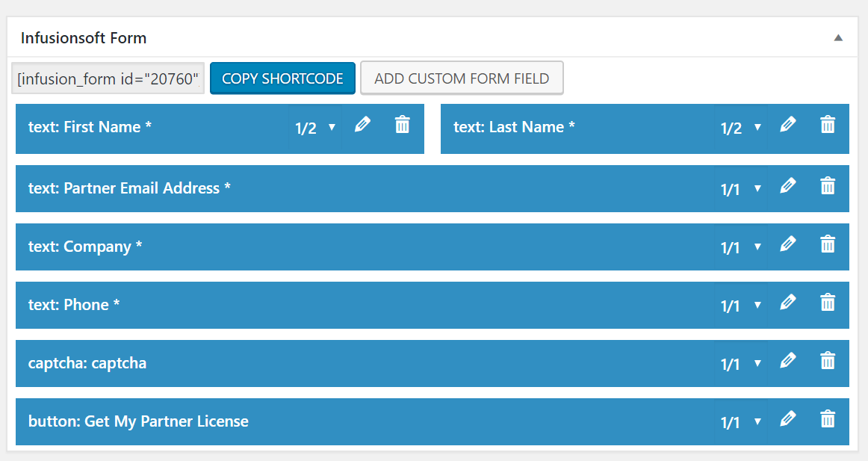The width and height of the screenshot is (868, 461).
Task: Click the infusion_form shortcode text field
Action: [108, 78]
